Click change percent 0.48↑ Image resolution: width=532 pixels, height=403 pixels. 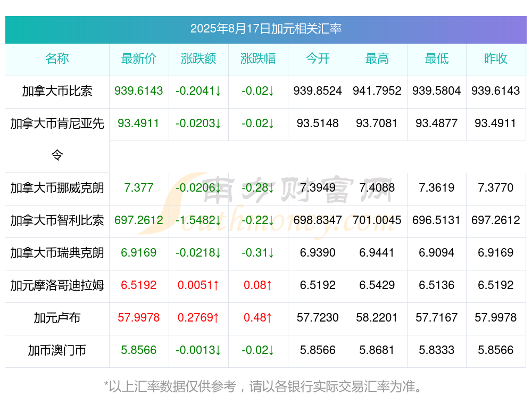[x=258, y=318]
